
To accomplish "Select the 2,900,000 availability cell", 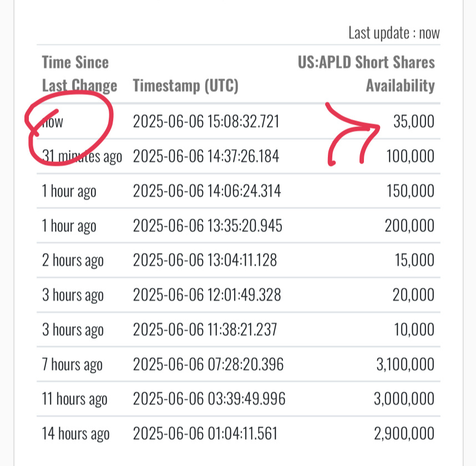I will [404, 433].
